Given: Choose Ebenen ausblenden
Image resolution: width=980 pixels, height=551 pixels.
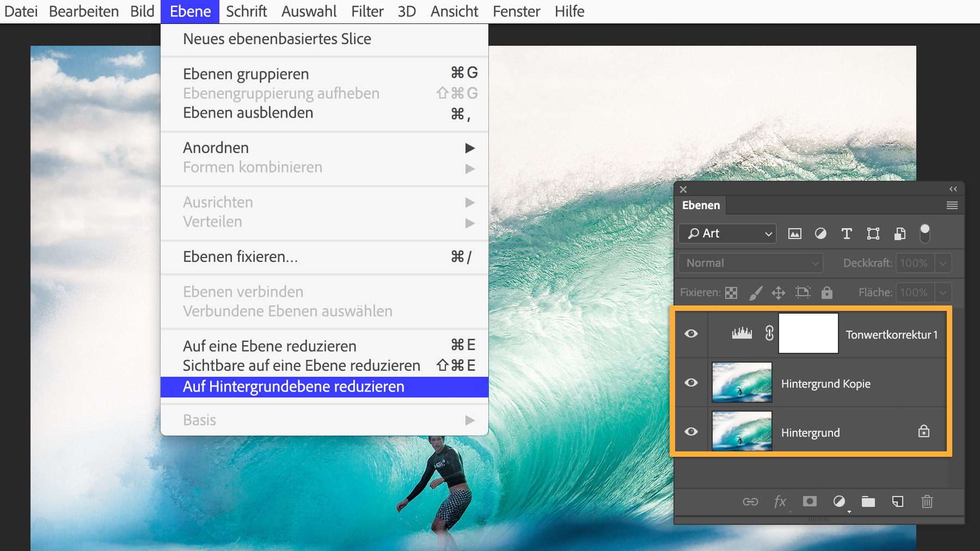Looking at the screenshot, I should coord(324,113).
